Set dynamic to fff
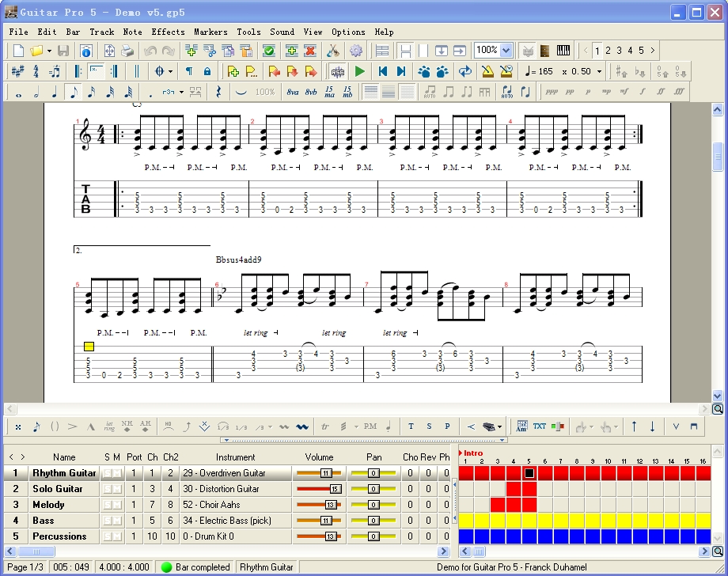 tap(679, 92)
